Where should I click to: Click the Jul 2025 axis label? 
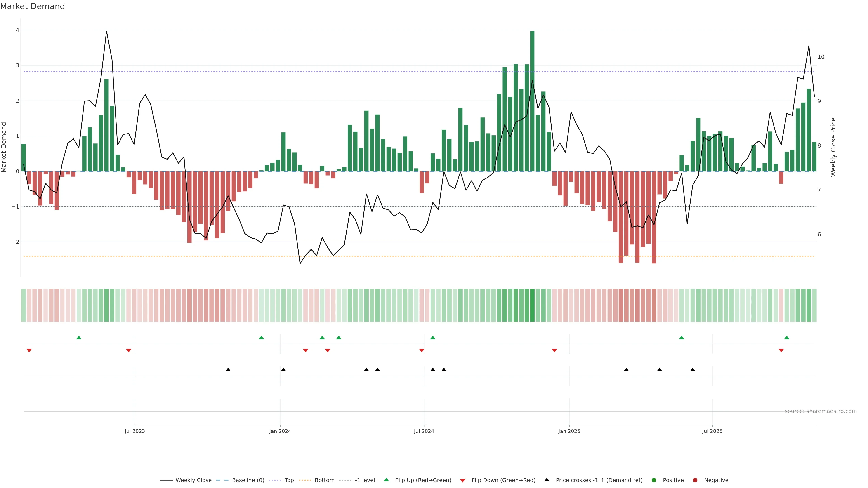[712, 431]
